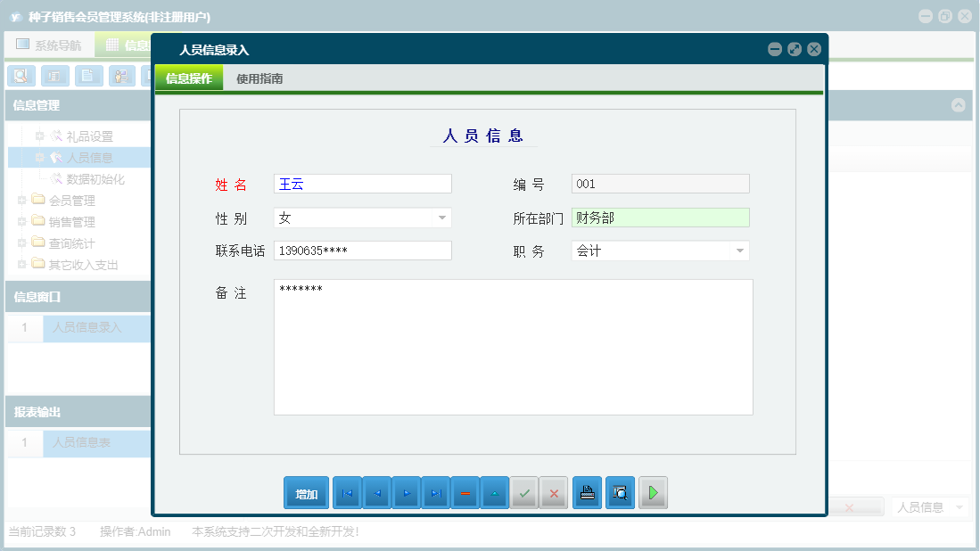Click inside the 备注 text area
Screen dimensions: 980x551
pos(513,348)
